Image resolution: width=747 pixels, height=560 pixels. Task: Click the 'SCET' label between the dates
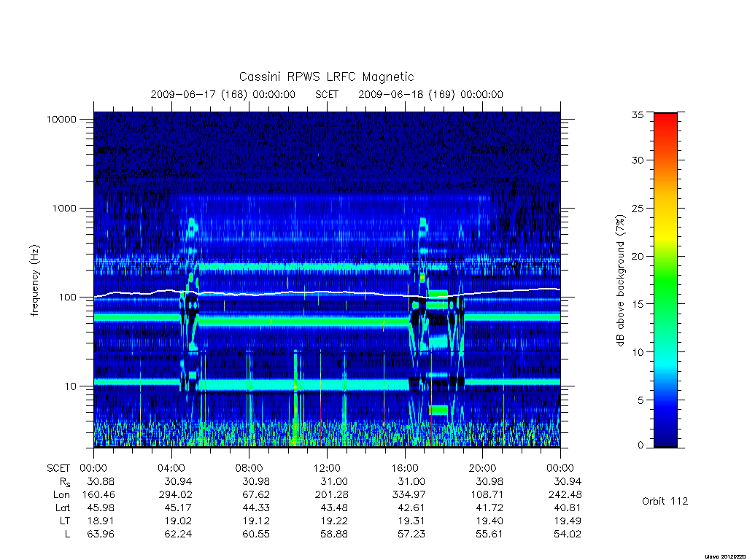pos(327,94)
